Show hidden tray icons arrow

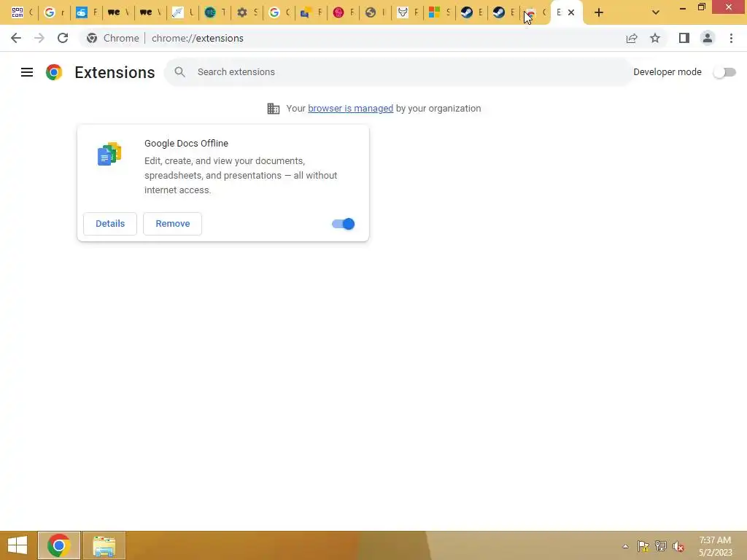[x=625, y=546]
